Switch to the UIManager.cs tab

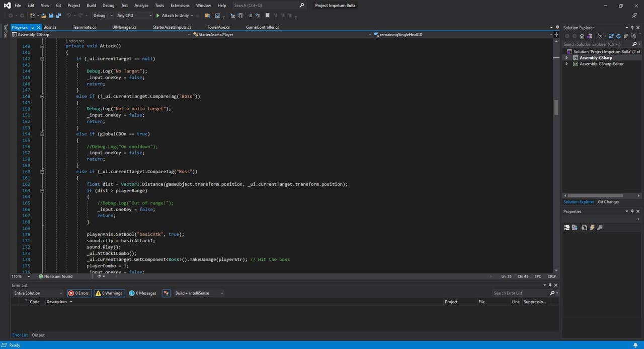click(x=124, y=27)
